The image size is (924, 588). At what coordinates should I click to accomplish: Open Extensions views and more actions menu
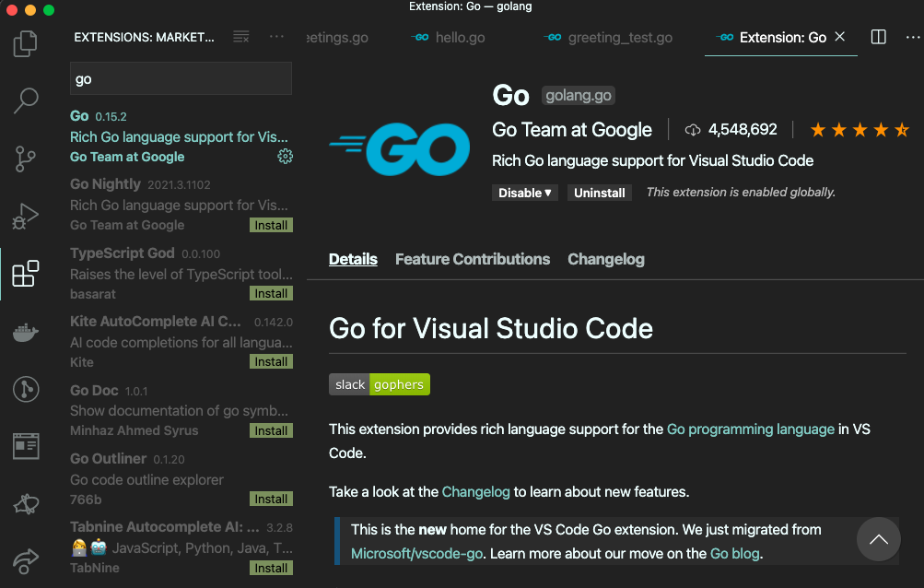(276, 37)
